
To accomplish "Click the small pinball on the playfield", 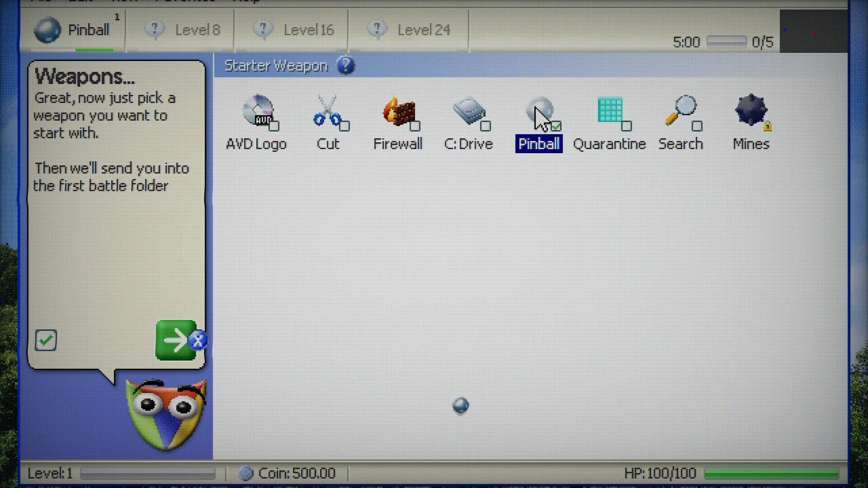I will (460, 405).
